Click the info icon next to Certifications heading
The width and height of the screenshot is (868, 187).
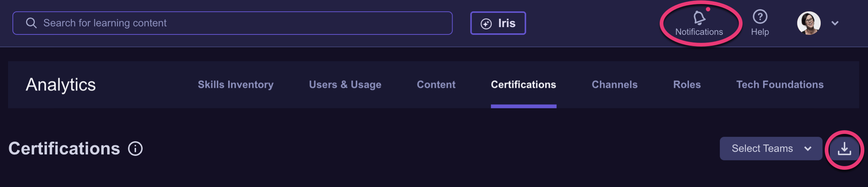[x=135, y=149]
